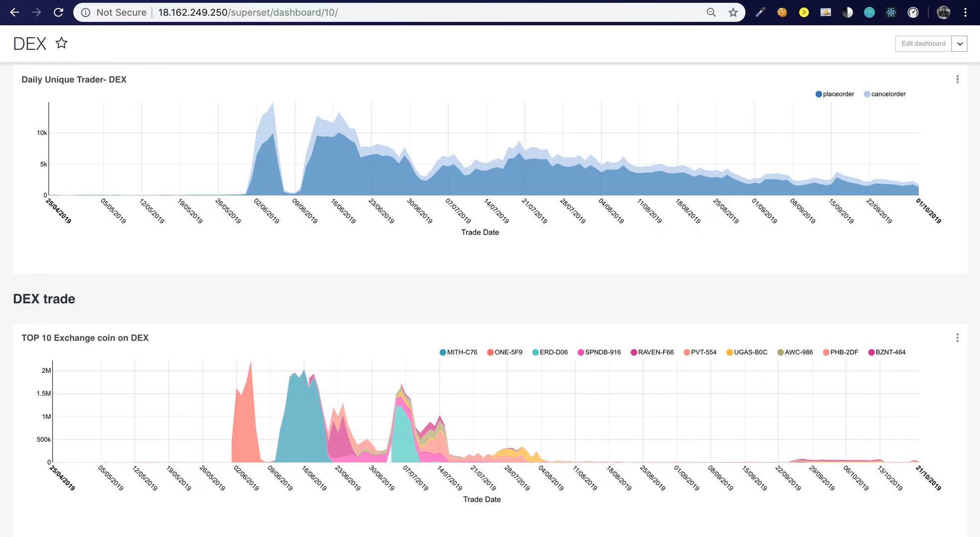
Task: Open the yellow circle extension
Action: click(804, 12)
